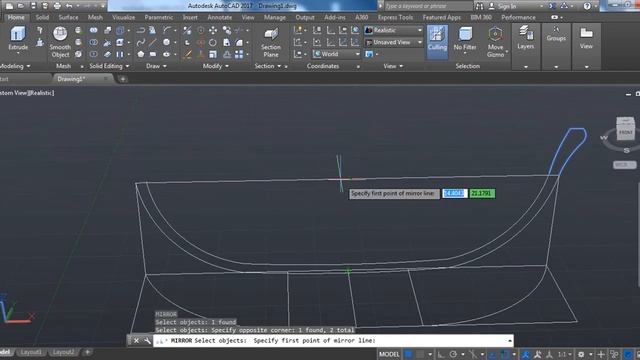Select the Line draw tool
640x360 pixels.
[x=153, y=42]
